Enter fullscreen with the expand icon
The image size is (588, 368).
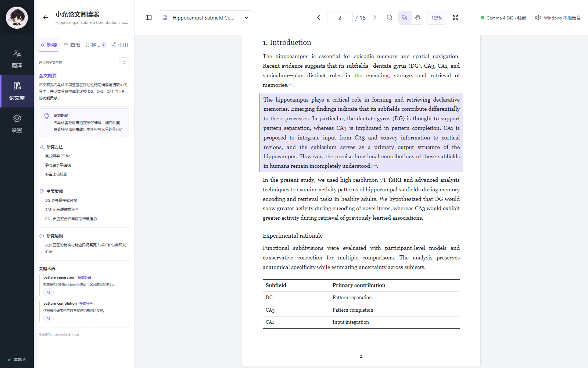click(x=455, y=18)
